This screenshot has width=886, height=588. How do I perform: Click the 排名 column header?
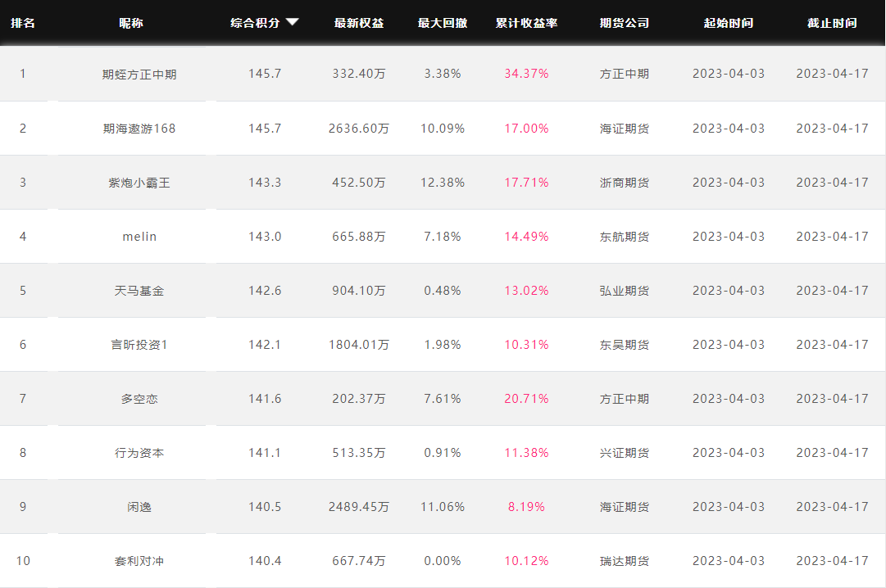pos(23,23)
